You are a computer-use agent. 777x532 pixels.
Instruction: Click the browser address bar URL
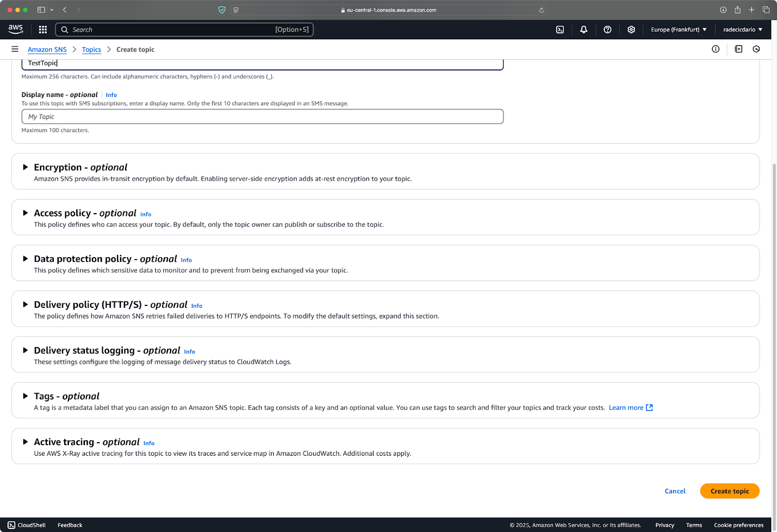pyautogui.click(x=391, y=10)
